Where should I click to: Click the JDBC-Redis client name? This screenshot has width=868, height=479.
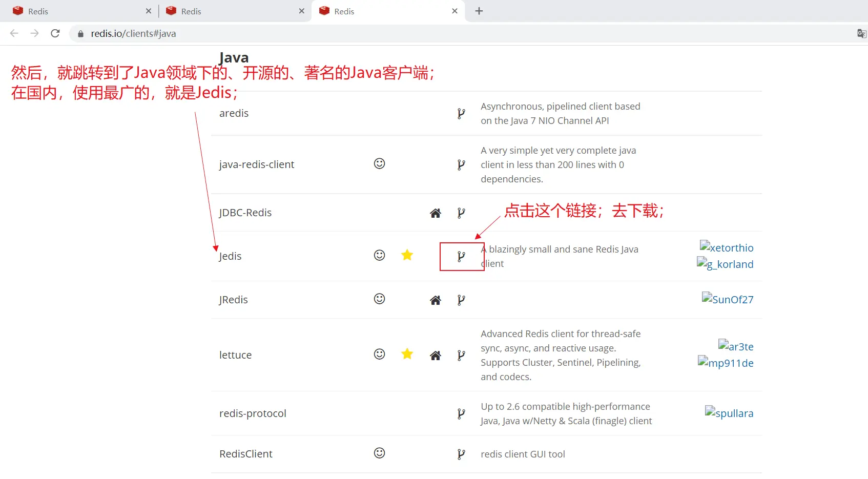click(245, 213)
